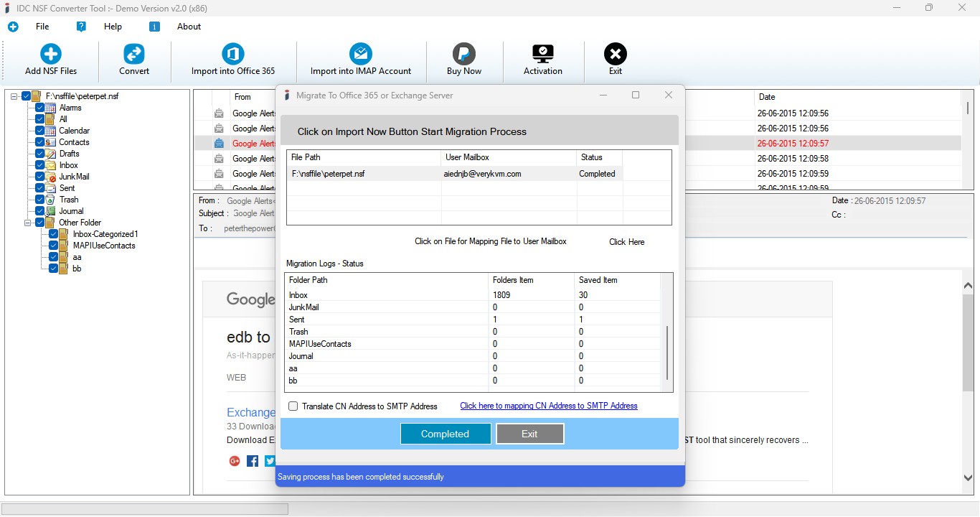Click the From column header in email list
Viewport: 980px width, 517px height.
click(251, 97)
